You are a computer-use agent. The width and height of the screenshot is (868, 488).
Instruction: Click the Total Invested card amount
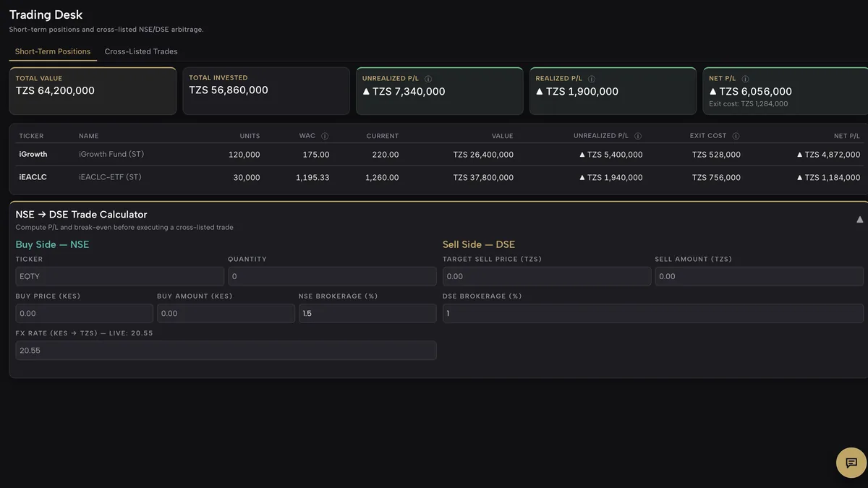tap(229, 90)
